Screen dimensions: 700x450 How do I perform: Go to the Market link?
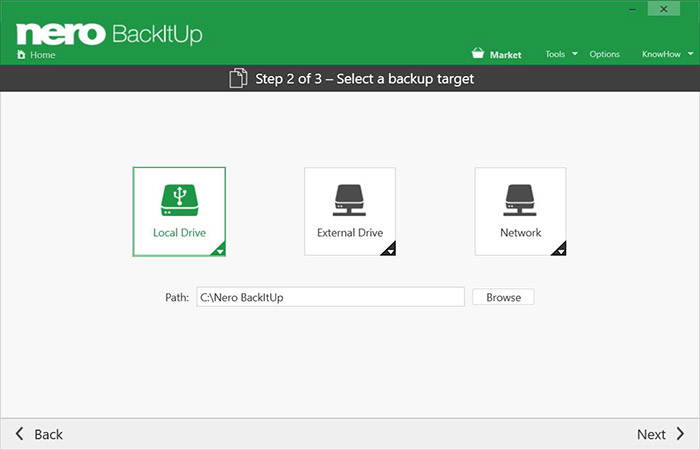pos(505,54)
